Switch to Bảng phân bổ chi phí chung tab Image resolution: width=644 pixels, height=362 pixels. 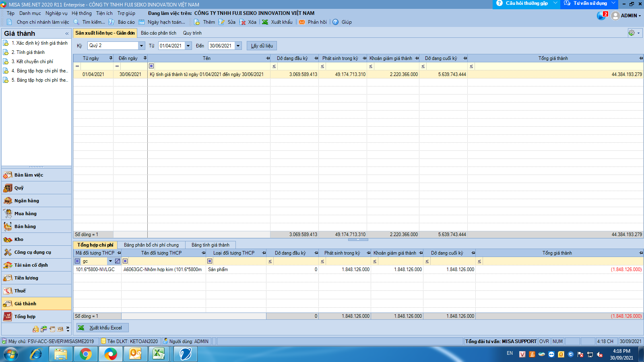pos(151,245)
